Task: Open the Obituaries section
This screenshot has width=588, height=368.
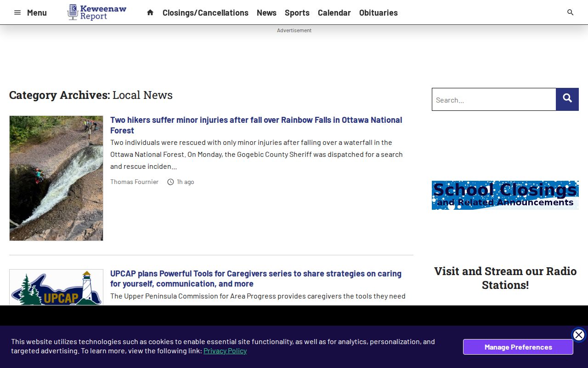Action: [x=379, y=13]
